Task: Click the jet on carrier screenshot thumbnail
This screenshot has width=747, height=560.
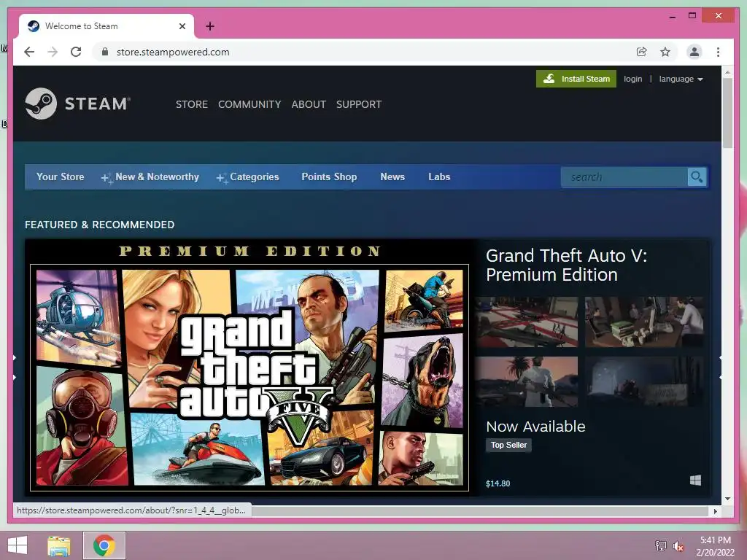Action: tap(526, 322)
